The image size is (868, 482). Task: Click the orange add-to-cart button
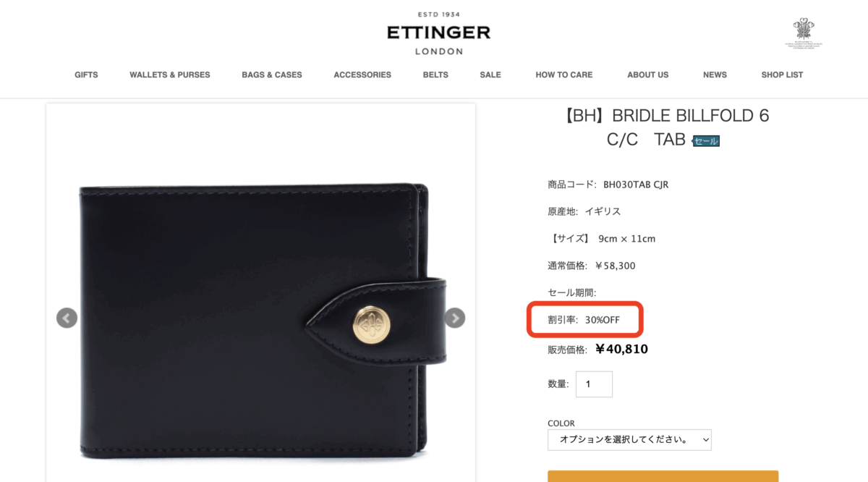click(x=663, y=476)
